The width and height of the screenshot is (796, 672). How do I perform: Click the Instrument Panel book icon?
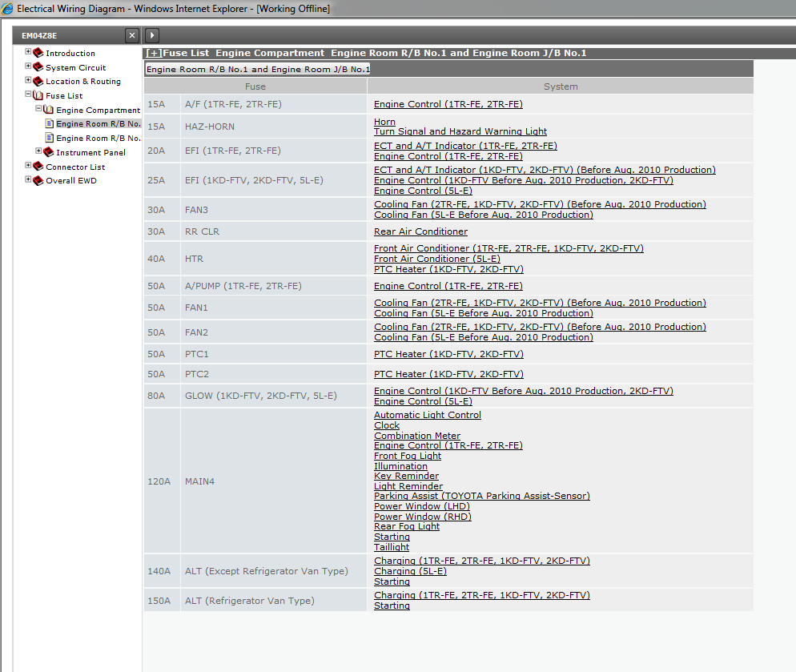point(48,152)
